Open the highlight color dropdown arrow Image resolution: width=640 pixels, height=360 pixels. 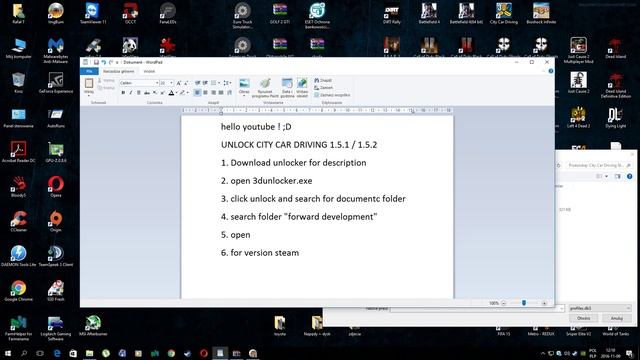pyautogui.click(x=188, y=93)
